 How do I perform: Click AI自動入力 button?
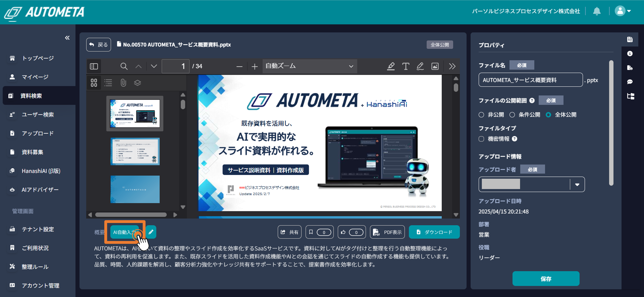click(124, 232)
